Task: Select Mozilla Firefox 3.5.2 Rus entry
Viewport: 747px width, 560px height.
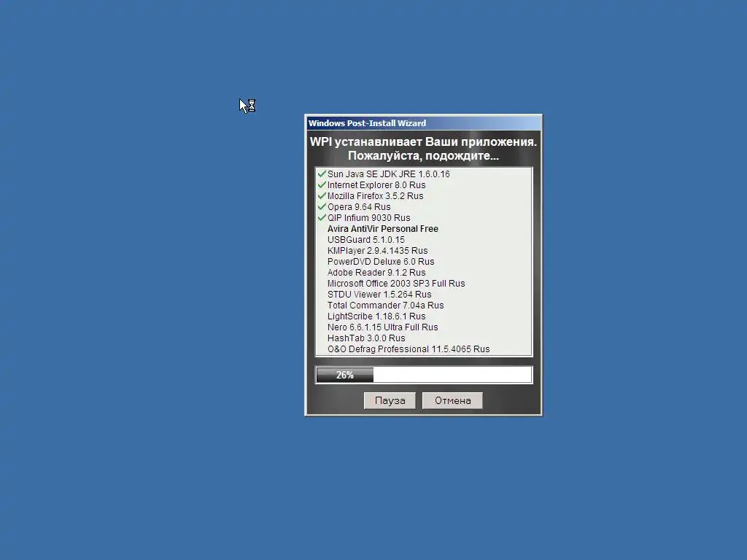Action: (x=375, y=196)
